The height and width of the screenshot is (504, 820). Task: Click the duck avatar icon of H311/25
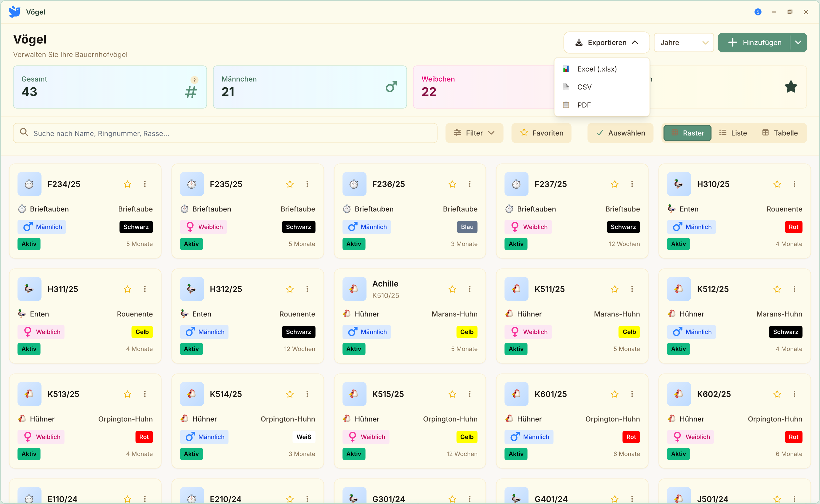coord(29,289)
